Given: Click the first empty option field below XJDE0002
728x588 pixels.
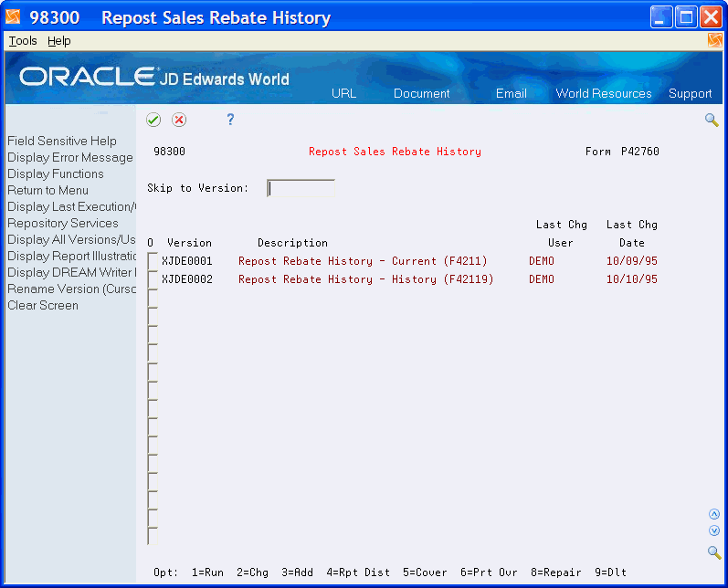Looking at the screenshot, I should click(153, 298).
